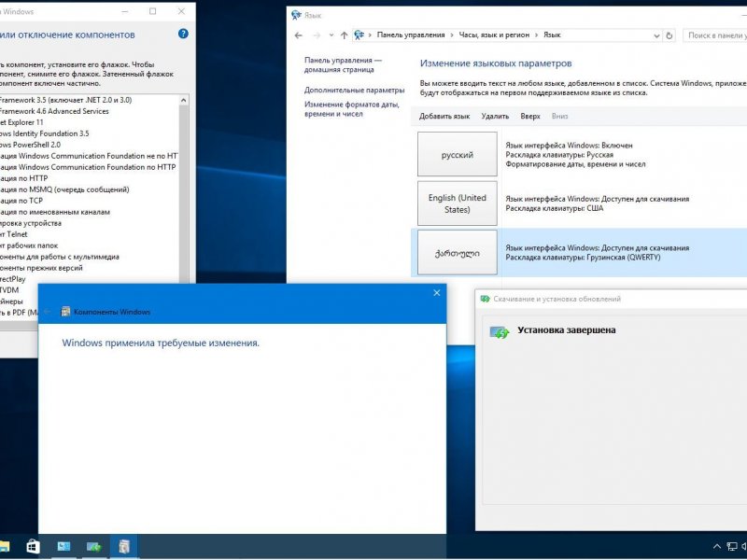This screenshot has width=747, height=560.
Task: Open the Часы, язык и регион breadcrumb
Action: [494, 35]
